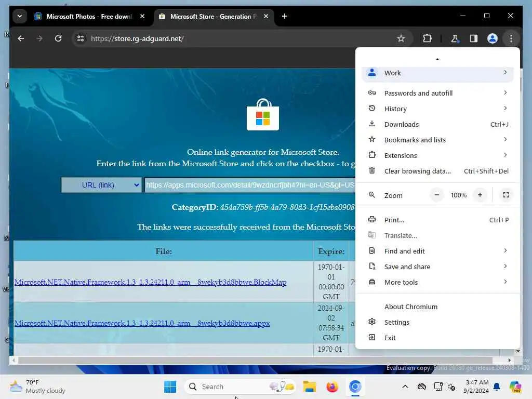Open Chrome Labs flask icon
Image resolution: width=532 pixels, height=399 pixels.
point(455,38)
